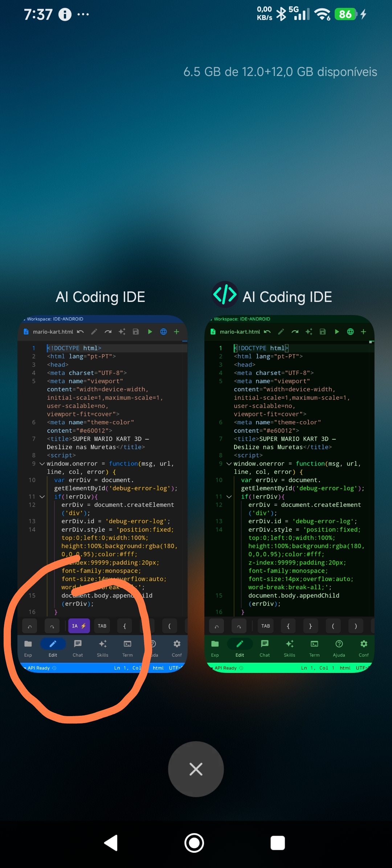The width and height of the screenshot is (392, 868).
Task: Collapse the line 11 fold chevron in the green card
Action: 229,497
